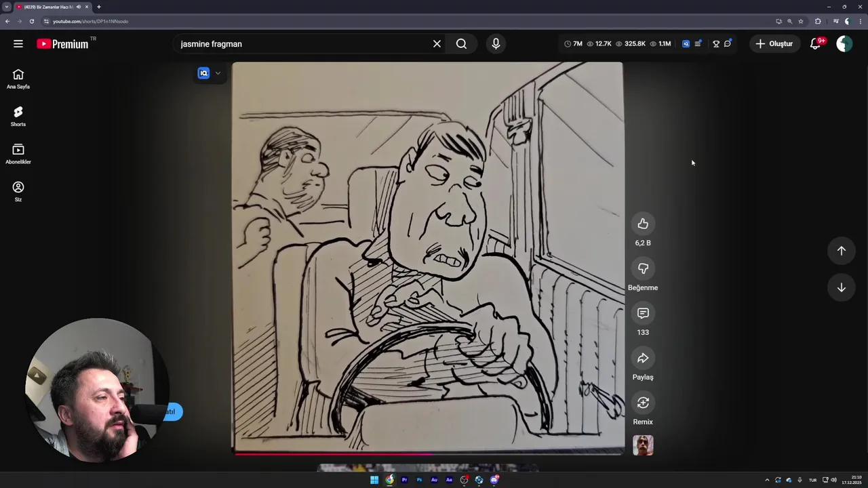The height and width of the screenshot is (488, 868).
Task: Open the YouTube hamburger guide menu
Action: (18, 43)
